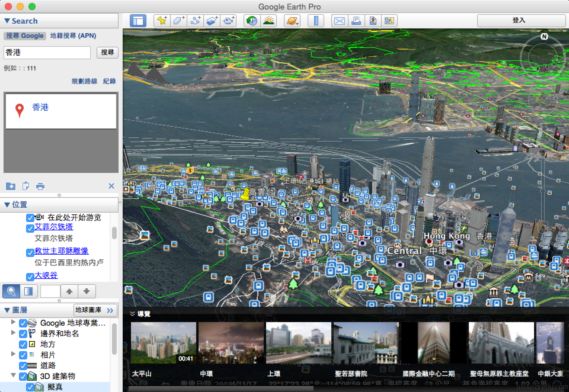Click the places transparency panel button
This screenshot has height=392, width=569.
[x=29, y=291]
